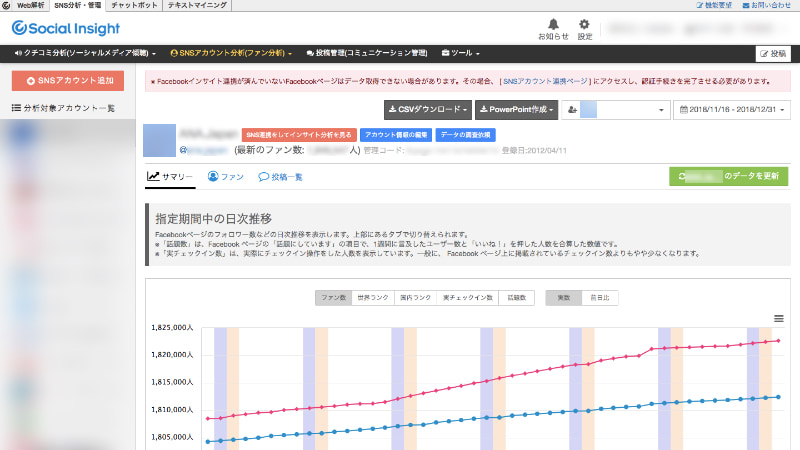The width and height of the screenshot is (800, 450).
Task: Click the Social Insight logo
Action: click(66, 29)
